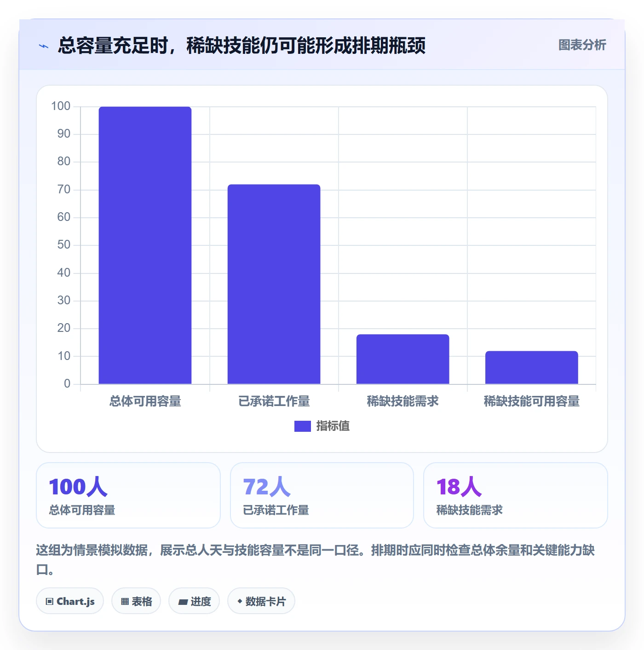Click the 表格 tag

[136, 601]
